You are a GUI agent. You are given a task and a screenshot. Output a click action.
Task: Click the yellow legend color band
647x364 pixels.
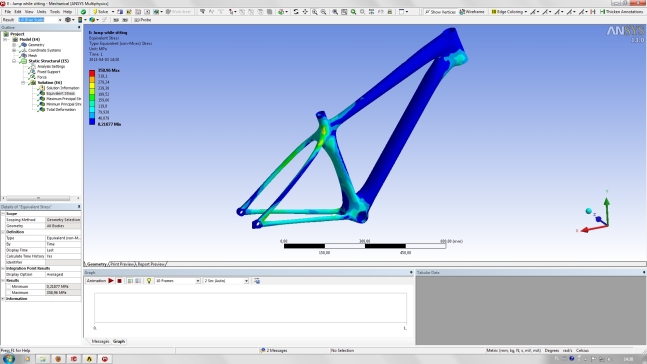point(92,85)
